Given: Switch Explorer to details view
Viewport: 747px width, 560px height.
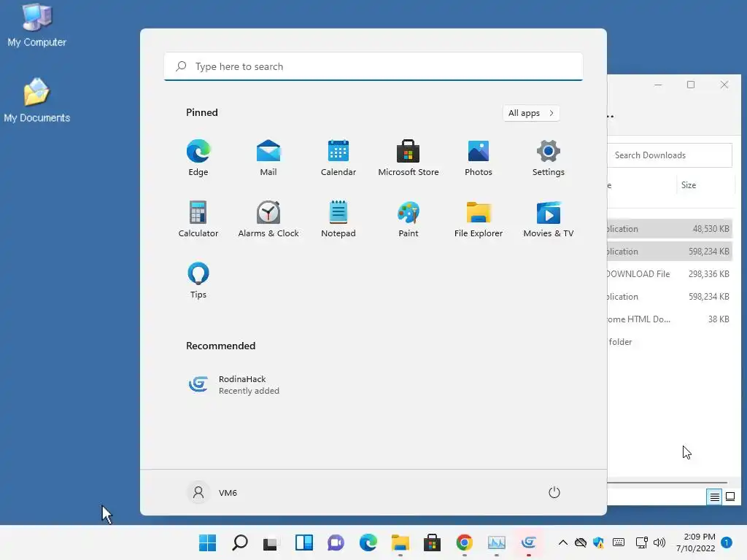Looking at the screenshot, I should point(714,497).
